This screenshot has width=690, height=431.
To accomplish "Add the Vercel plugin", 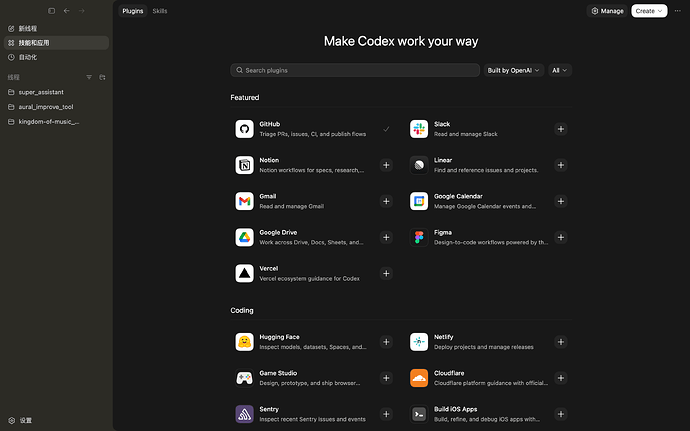I will click(x=386, y=273).
